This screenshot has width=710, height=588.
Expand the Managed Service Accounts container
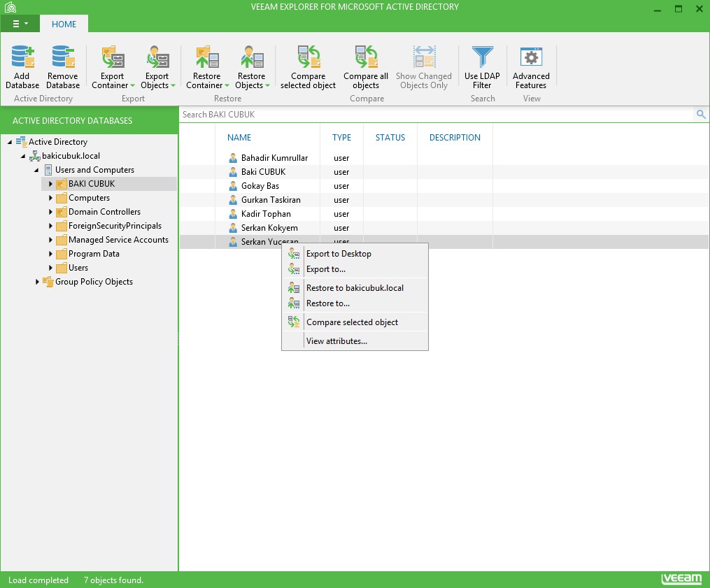tap(50, 240)
